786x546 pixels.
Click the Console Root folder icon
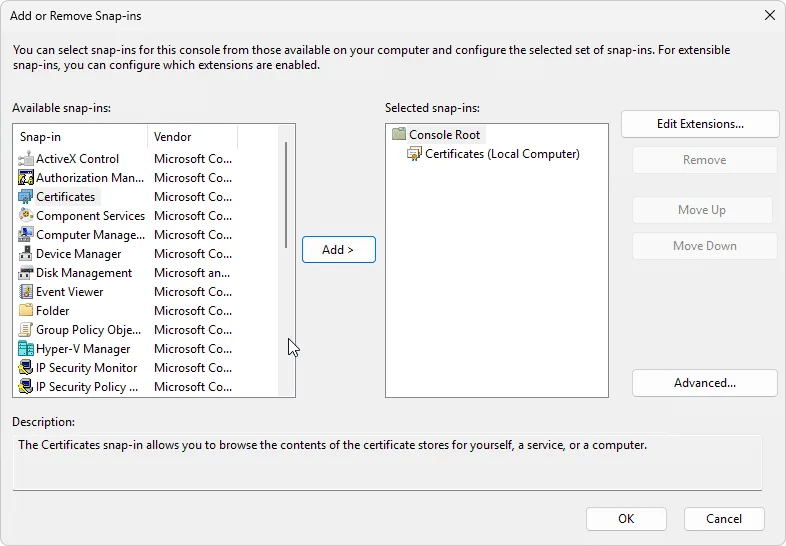(399, 134)
